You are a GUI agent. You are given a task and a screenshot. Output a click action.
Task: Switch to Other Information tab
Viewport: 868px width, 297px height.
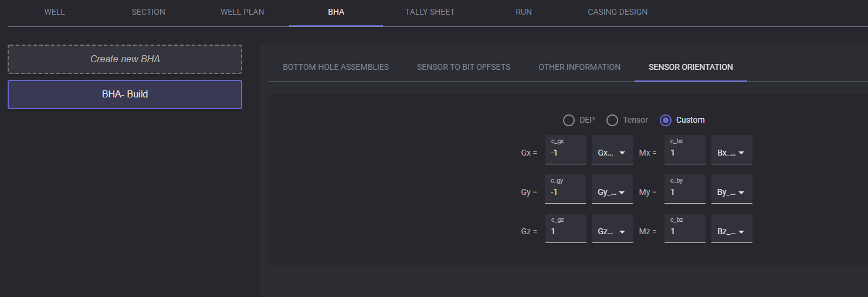tap(579, 67)
